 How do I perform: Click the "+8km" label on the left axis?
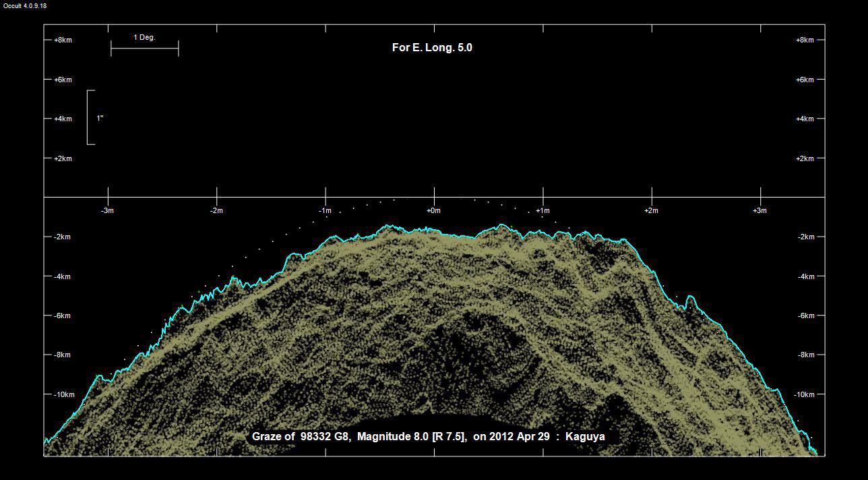63,40
